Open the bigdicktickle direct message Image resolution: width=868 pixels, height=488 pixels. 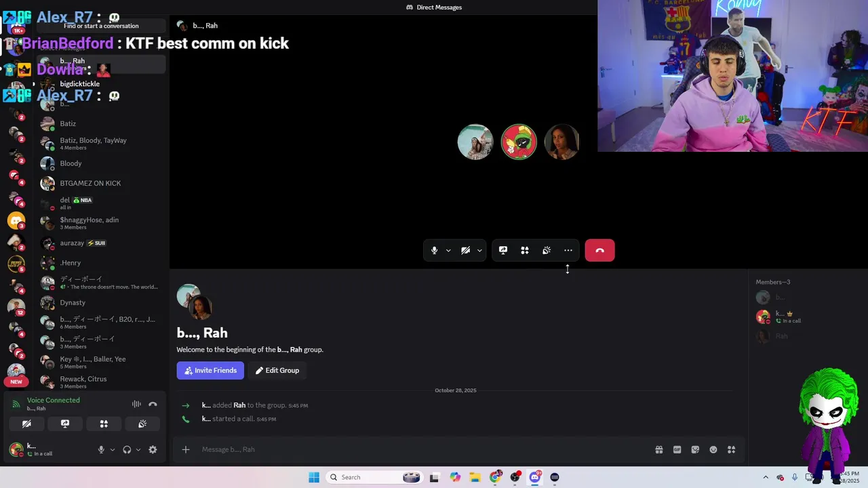coord(102,84)
